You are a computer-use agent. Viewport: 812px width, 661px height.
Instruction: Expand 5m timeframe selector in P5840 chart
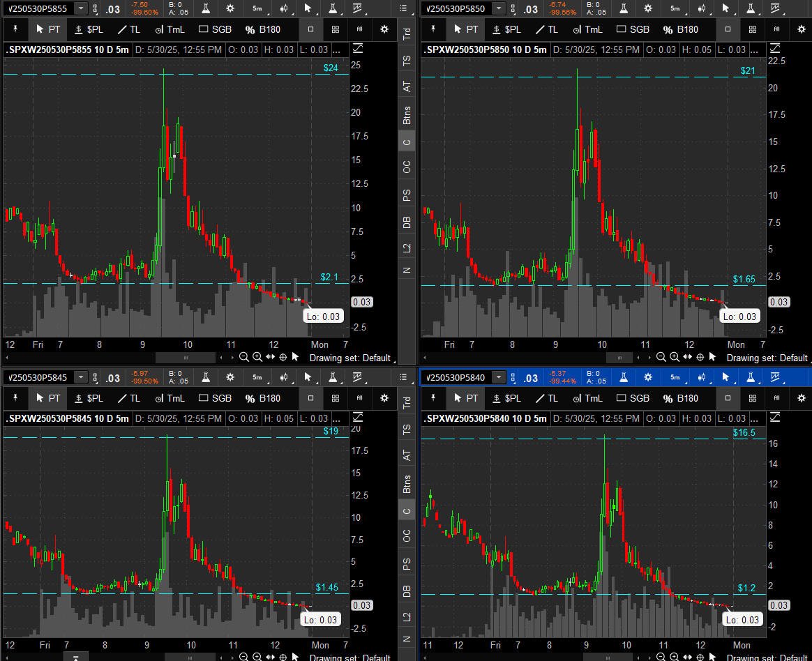point(675,377)
